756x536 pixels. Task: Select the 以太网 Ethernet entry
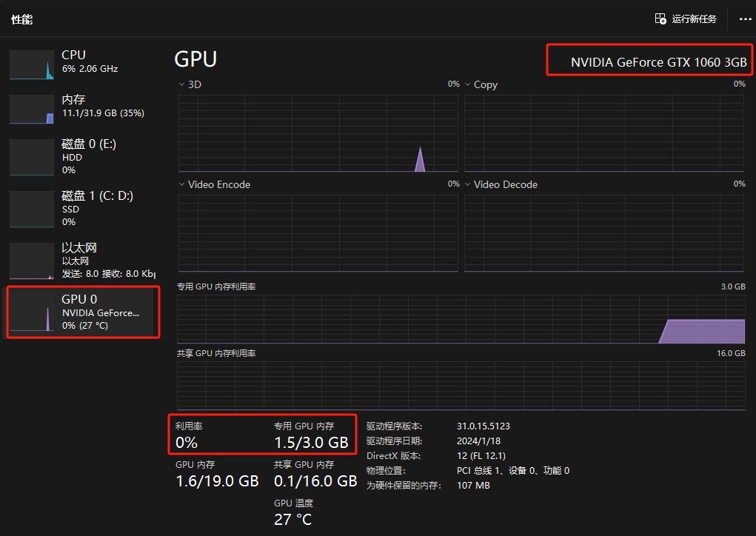tap(82, 261)
